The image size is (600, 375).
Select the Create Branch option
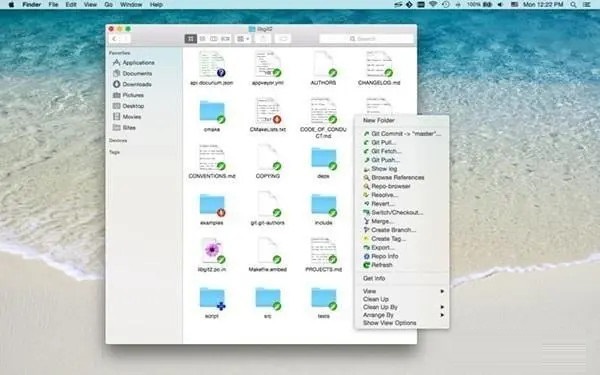point(389,230)
